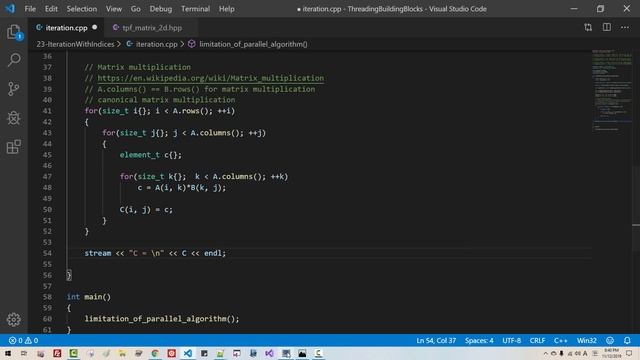The width and height of the screenshot is (640, 360).
Task: Open the Go menu
Action: (136, 9)
